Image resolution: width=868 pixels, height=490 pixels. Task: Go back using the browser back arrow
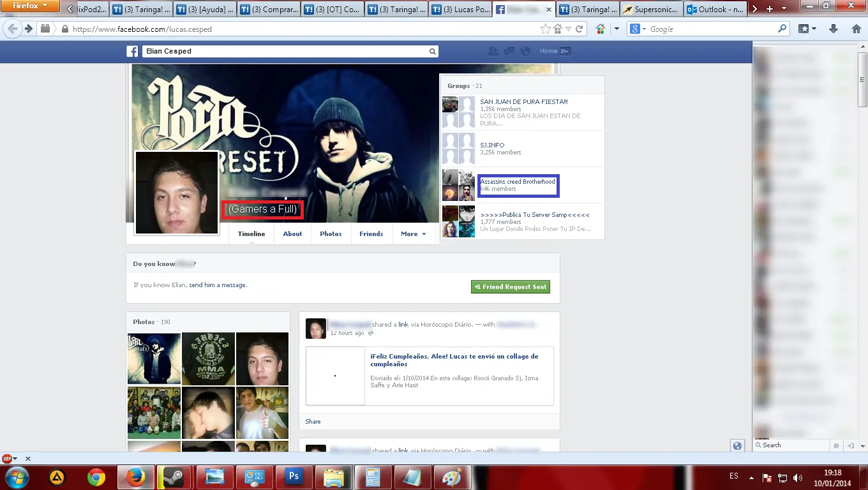pos(13,29)
